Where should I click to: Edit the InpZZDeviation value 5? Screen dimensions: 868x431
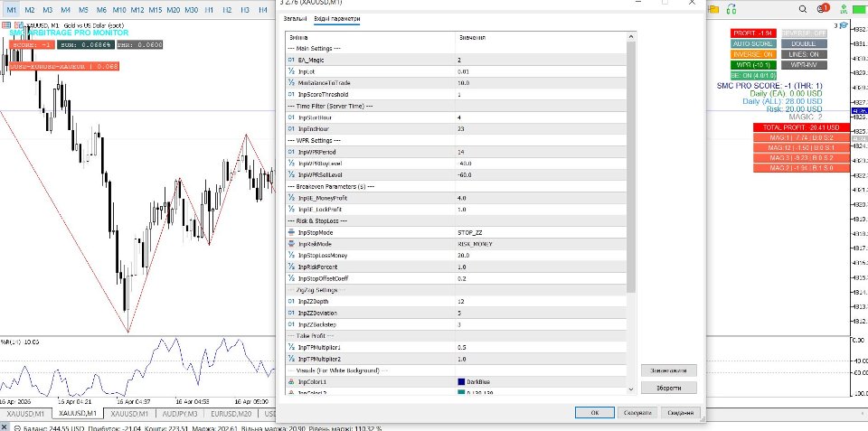pos(541,314)
